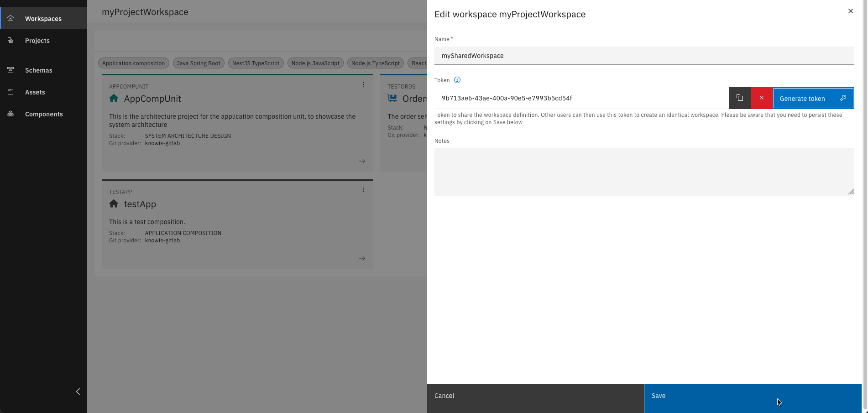Image resolution: width=868 pixels, height=413 pixels.
Task: Close the Edit workspace panel
Action: (x=850, y=11)
